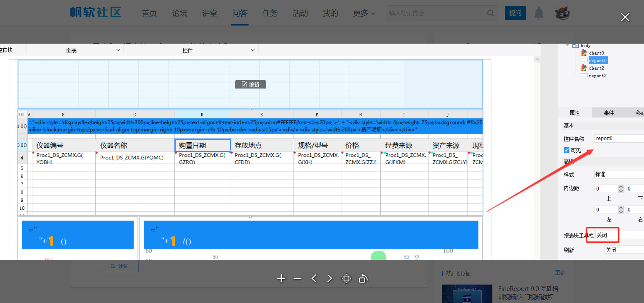
Task: Click the search magnifier icon
Action: [x=490, y=13]
